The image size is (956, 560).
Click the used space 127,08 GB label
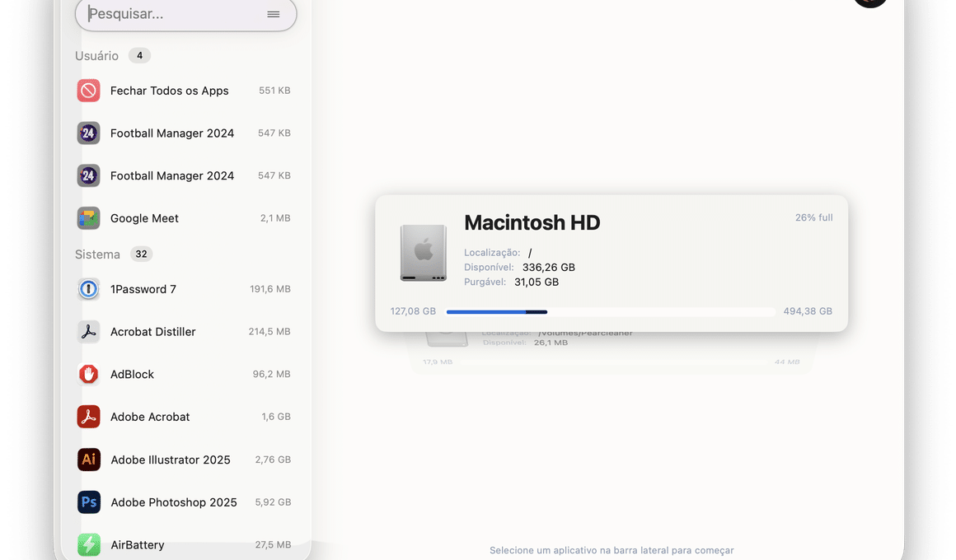click(414, 311)
